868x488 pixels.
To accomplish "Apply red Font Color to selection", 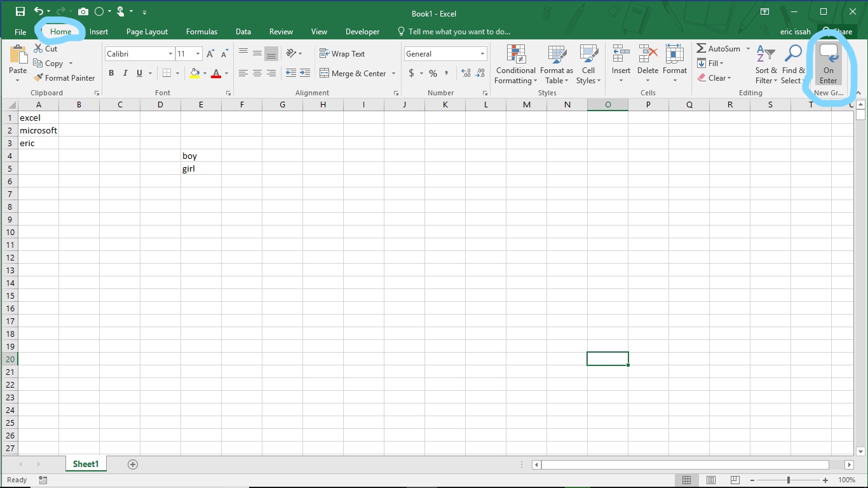I will [x=217, y=73].
